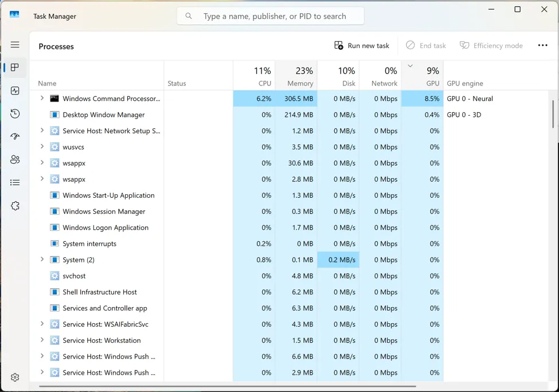Open the Startup apps page icon
The width and height of the screenshot is (559, 392).
pos(15,136)
